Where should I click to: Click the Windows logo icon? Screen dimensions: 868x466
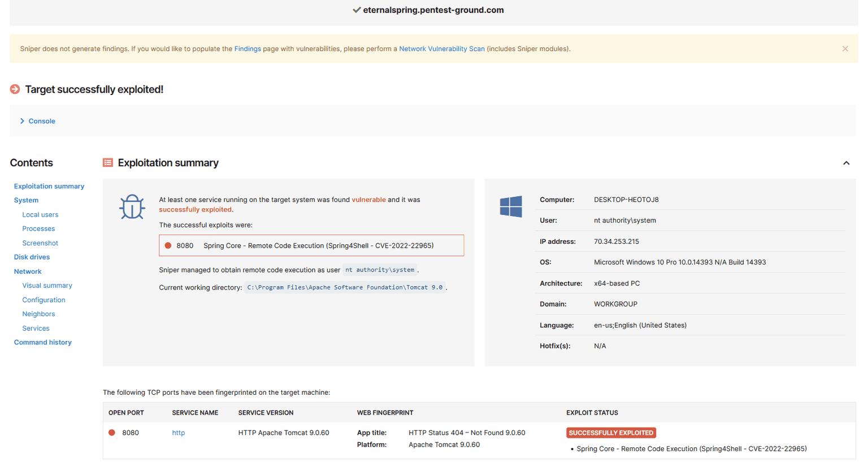[511, 207]
